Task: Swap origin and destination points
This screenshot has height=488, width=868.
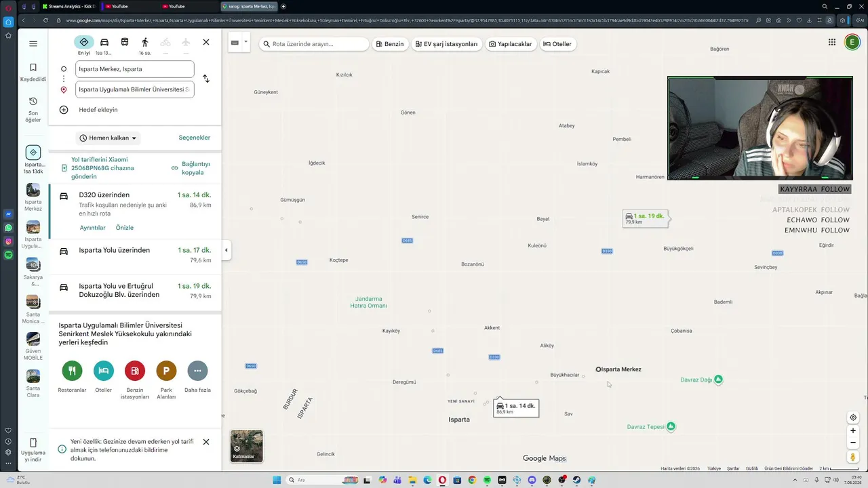Action: tap(206, 79)
